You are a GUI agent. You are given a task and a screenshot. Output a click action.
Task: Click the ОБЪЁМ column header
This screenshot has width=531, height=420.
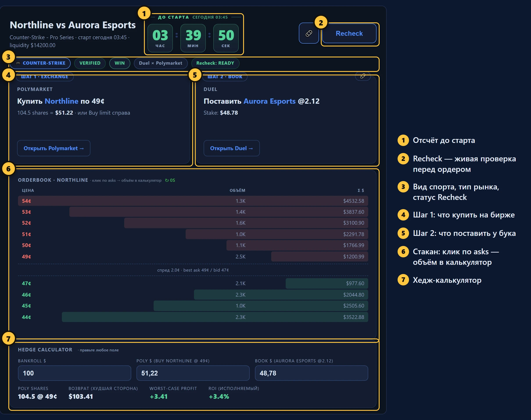[x=237, y=190]
